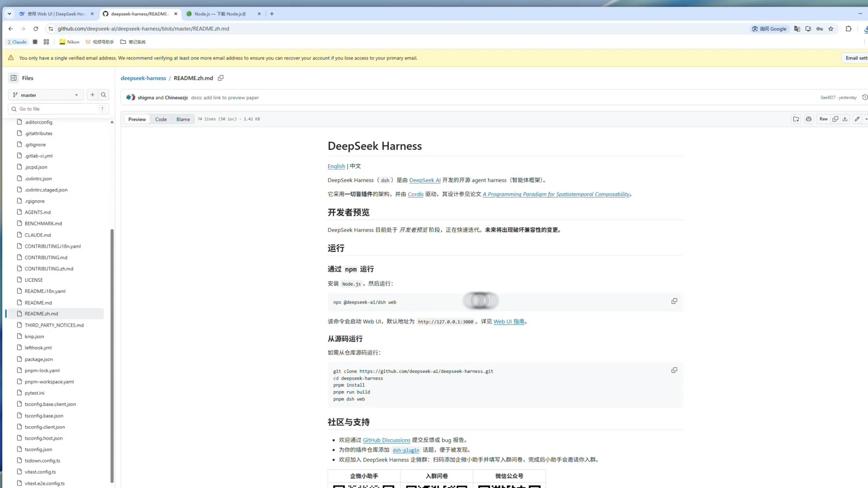Add a new file with the plus icon
The width and height of the screenshot is (868, 488).
click(92, 95)
